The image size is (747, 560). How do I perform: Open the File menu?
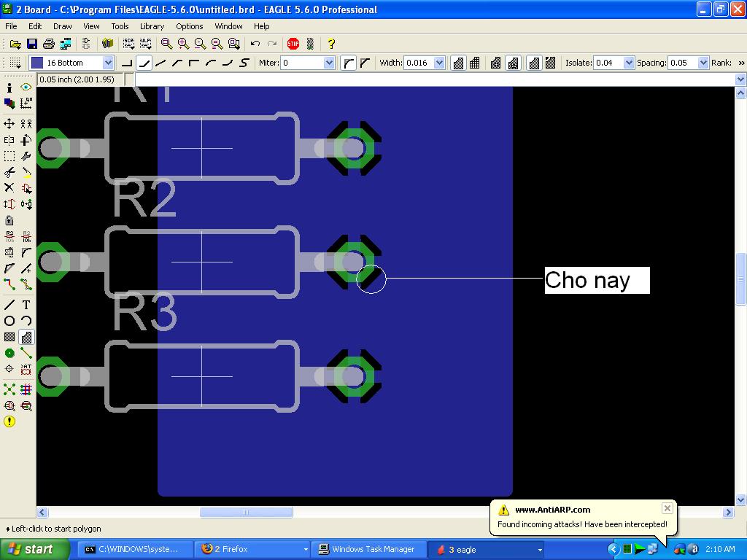click(11, 26)
